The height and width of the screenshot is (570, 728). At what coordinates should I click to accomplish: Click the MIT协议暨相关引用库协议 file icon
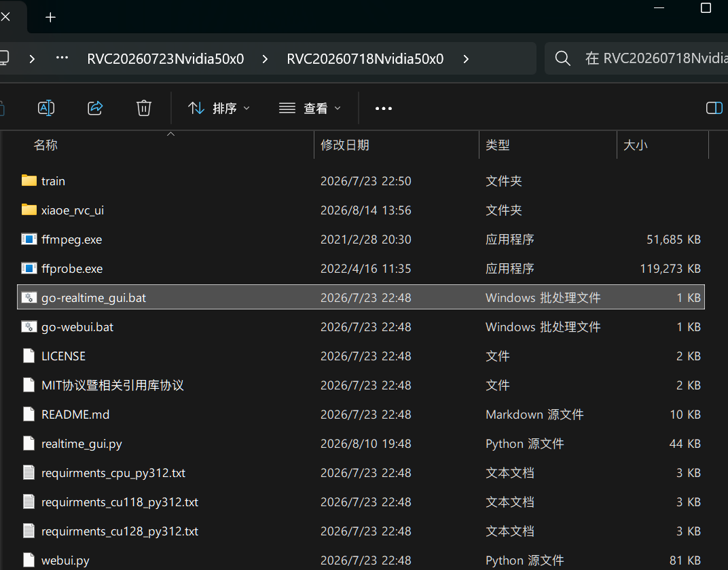coord(29,385)
